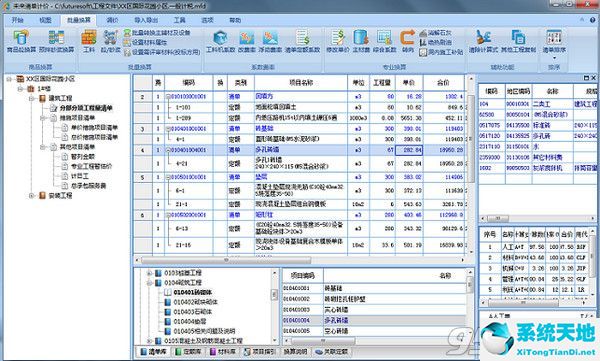Collapse the XX区国际花园小区 root node
Image resolution: width=600 pixels, height=361 pixels.
pos(9,79)
